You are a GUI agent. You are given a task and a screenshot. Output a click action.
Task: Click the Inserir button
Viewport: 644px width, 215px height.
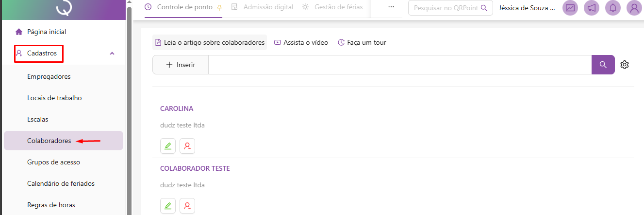coord(181,65)
